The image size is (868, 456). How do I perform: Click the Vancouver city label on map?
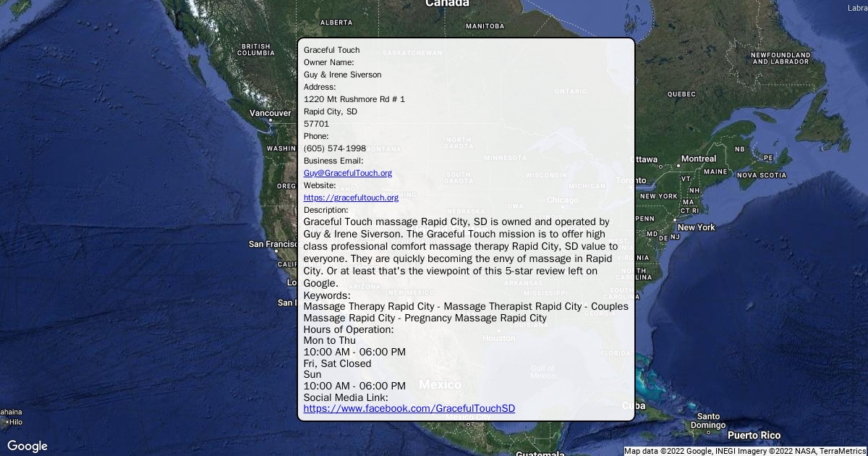[x=270, y=114]
